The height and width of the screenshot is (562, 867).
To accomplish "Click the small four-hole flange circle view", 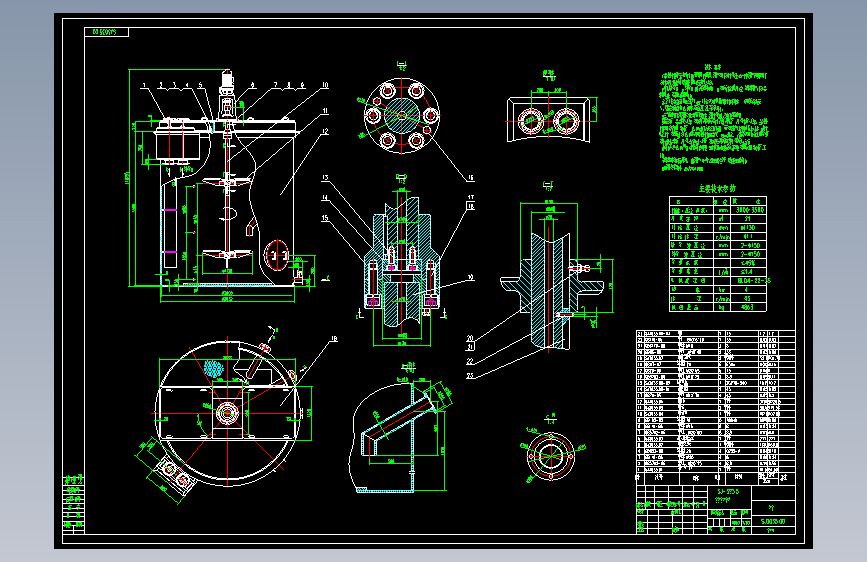I will (x=551, y=456).
